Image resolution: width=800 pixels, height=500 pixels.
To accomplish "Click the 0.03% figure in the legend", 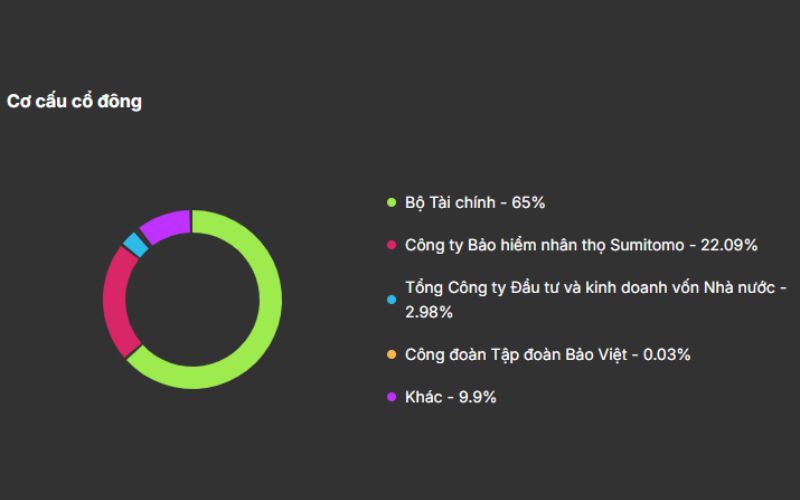I will click(x=667, y=355).
